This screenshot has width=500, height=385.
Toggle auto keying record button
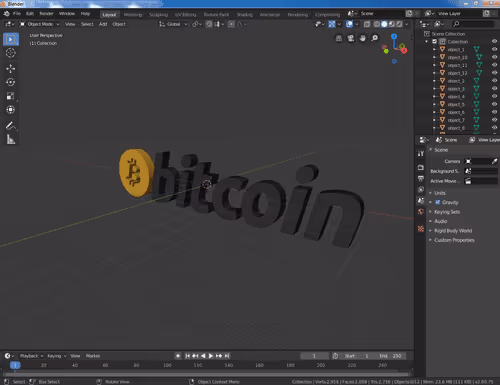178,356
